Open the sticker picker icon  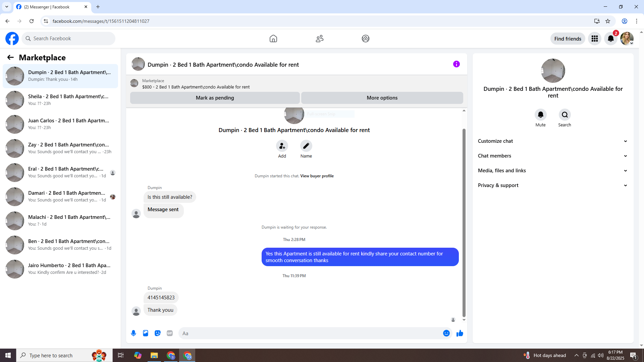pos(158,333)
